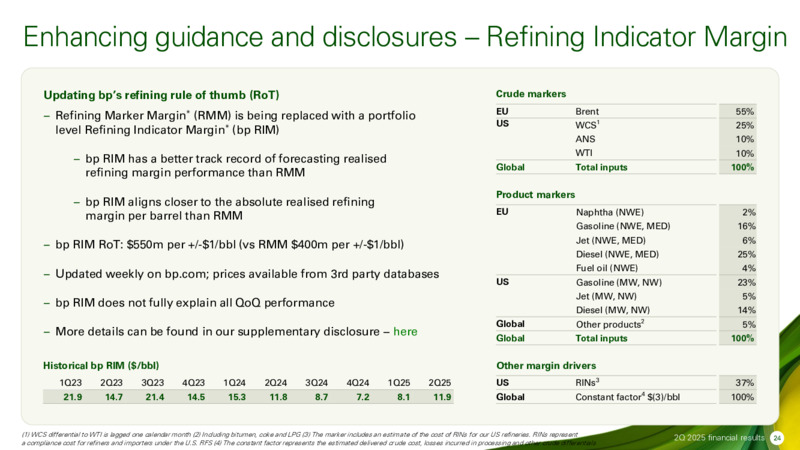
Task: Select the 3Q24 value 8.7
Action: tap(321, 397)
